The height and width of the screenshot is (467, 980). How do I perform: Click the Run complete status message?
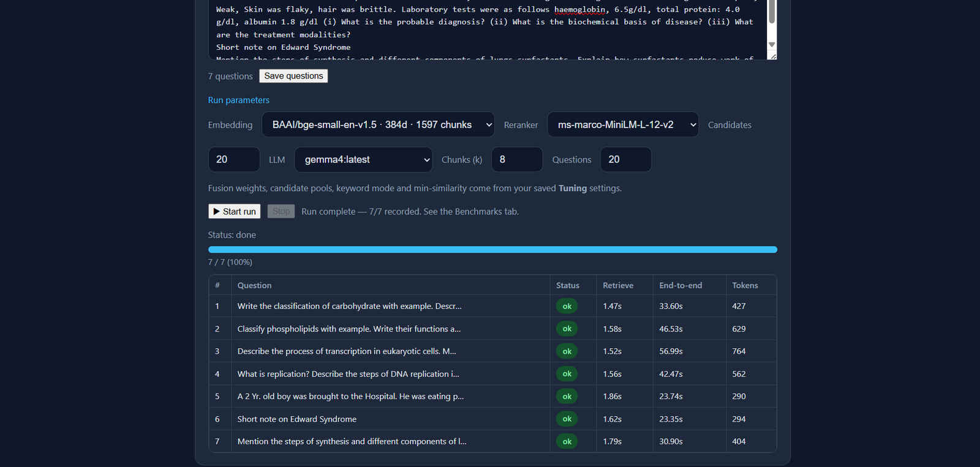click(410, 211)
